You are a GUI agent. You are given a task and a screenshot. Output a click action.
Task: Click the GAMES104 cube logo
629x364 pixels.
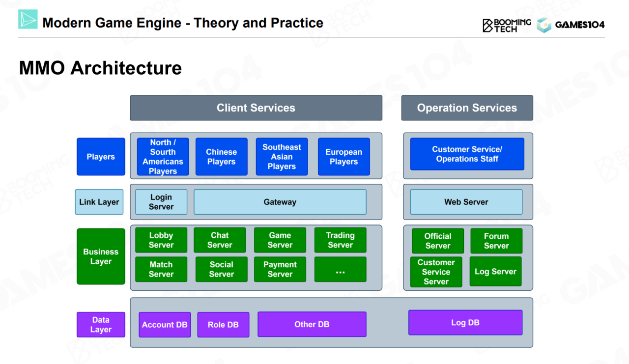point(544,25)
